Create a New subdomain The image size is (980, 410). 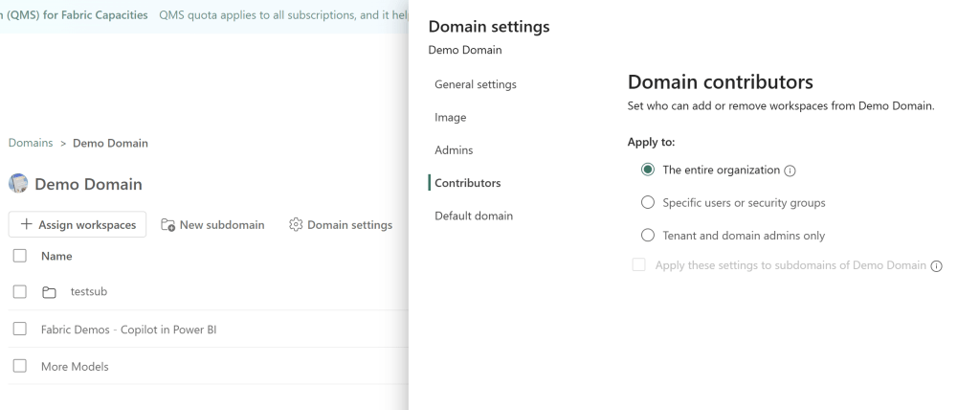pyautogui.click(x=212, y=225)
